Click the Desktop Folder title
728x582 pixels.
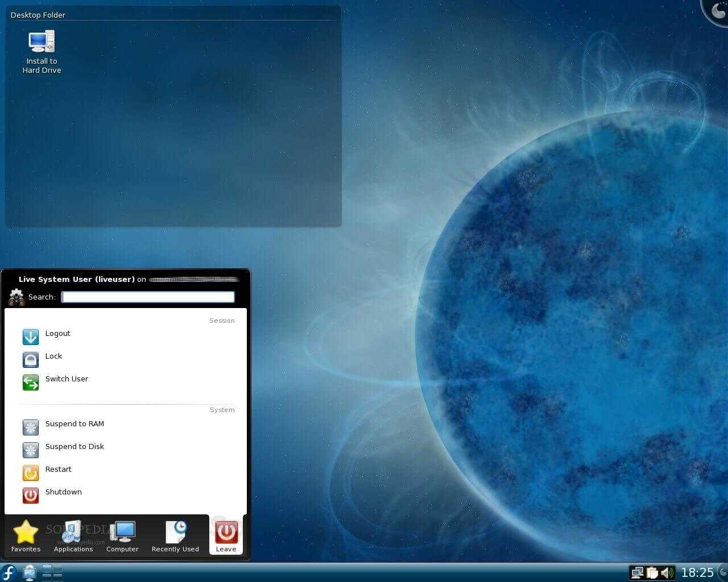point(38,15)
